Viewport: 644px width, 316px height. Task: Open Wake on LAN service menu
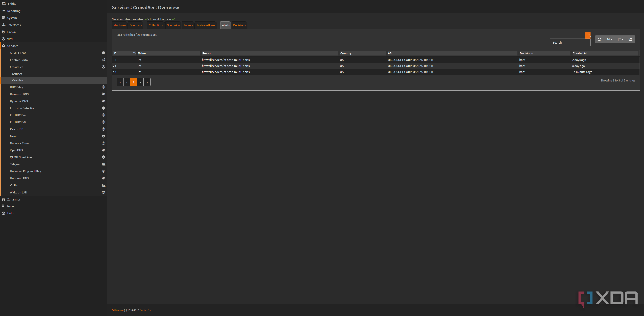click(x=18, y=192)
